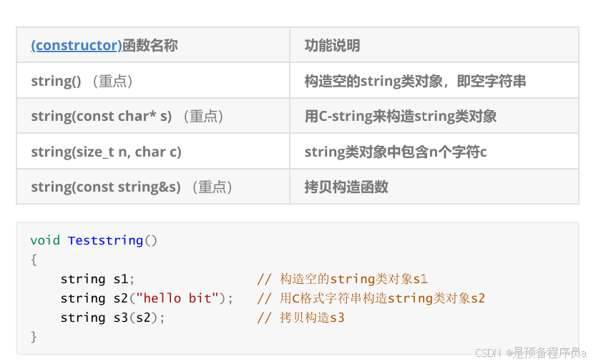Image resolution: width=596 pixels, height=364 pixels.
Task: Click the comment 用C格式字符串构造string类对象s2
Action: click(371, 298)
